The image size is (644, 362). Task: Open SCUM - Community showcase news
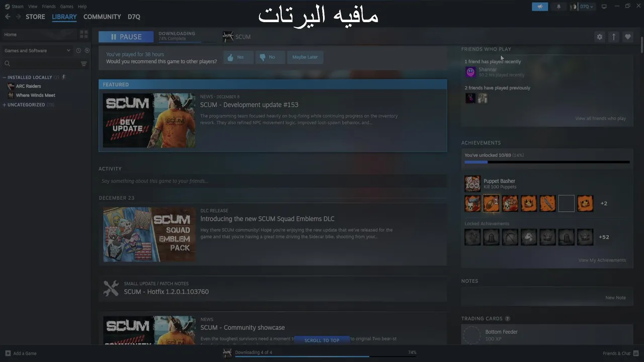pyautogui.click(x=243, y=327)
